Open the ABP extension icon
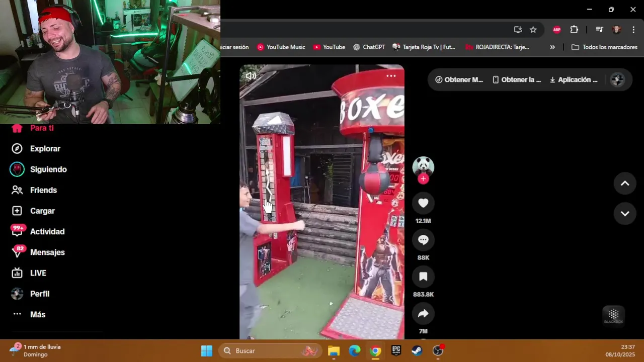The width and height of the screenshot is (644, 362). [x=557, y=30]
